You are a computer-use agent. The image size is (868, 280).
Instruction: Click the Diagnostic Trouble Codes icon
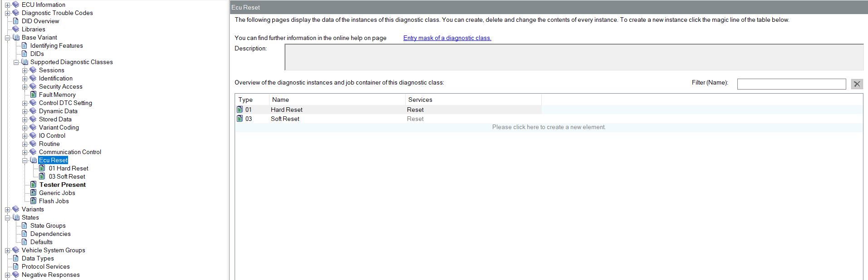pyautogui.click(x=16, y=13)
